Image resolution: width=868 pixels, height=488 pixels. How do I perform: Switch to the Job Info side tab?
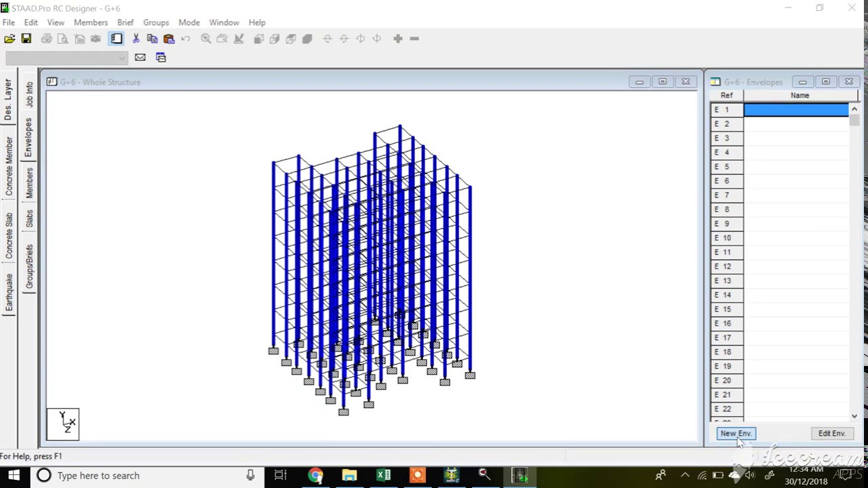click(x=29, y=94)
